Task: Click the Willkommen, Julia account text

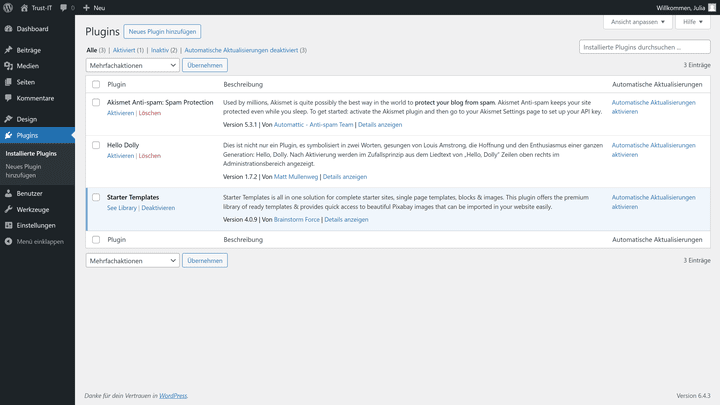Action: (681, 8)
